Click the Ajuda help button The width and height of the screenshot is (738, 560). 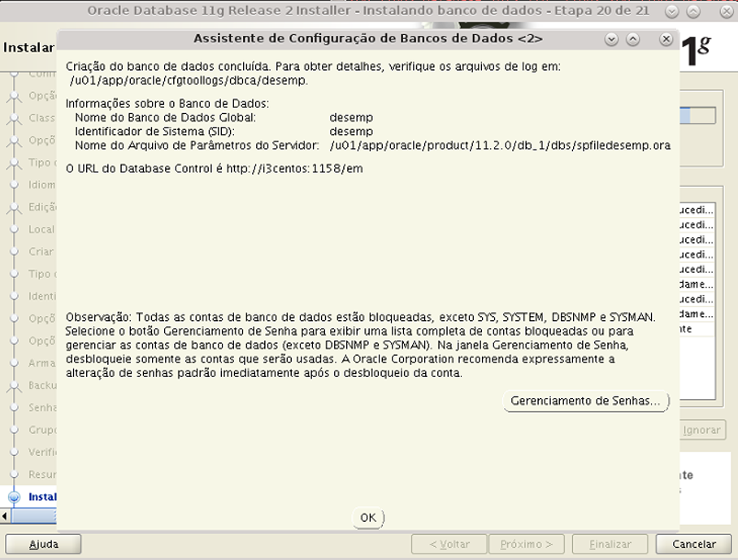(x=43, y=545)
